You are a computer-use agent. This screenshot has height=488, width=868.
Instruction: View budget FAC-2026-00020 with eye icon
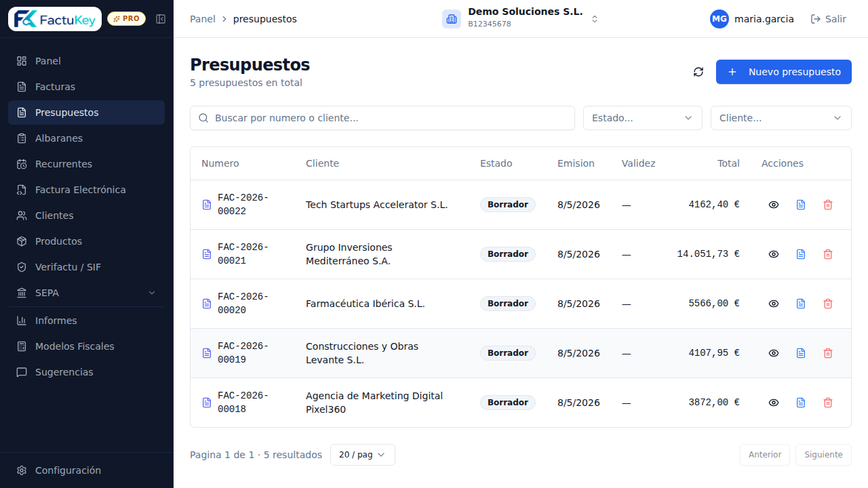pyautogui.click(x=774, y=304)
